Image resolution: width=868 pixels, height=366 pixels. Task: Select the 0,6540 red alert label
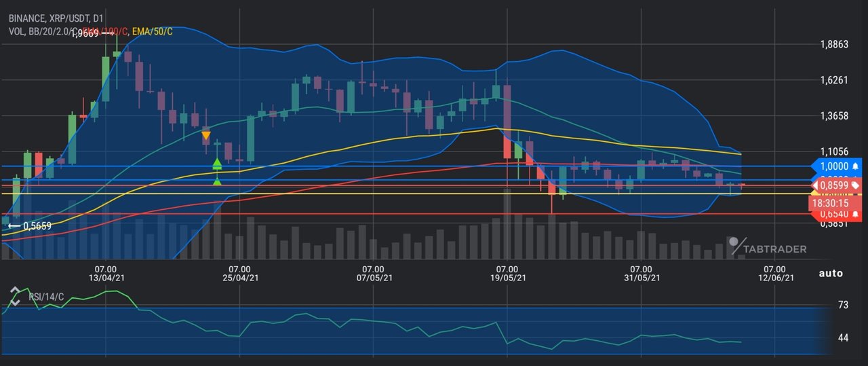pyautogui.click(x=836, y=215)
